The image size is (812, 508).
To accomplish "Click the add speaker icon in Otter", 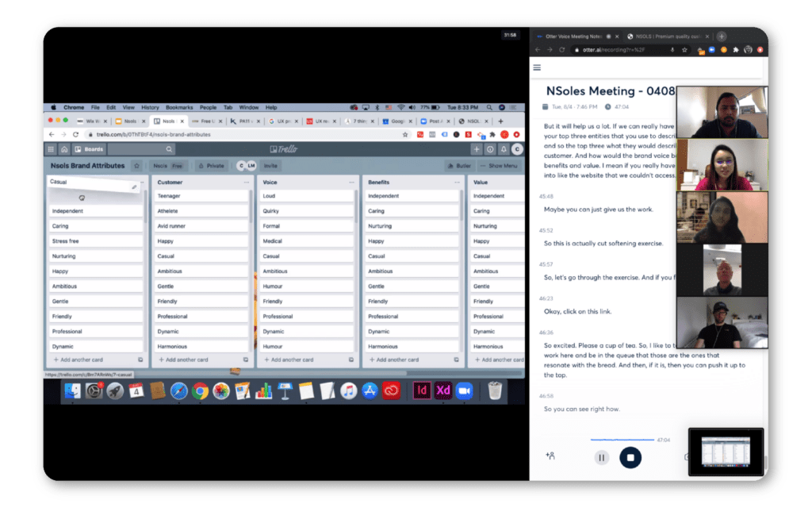I will point(550,456).
